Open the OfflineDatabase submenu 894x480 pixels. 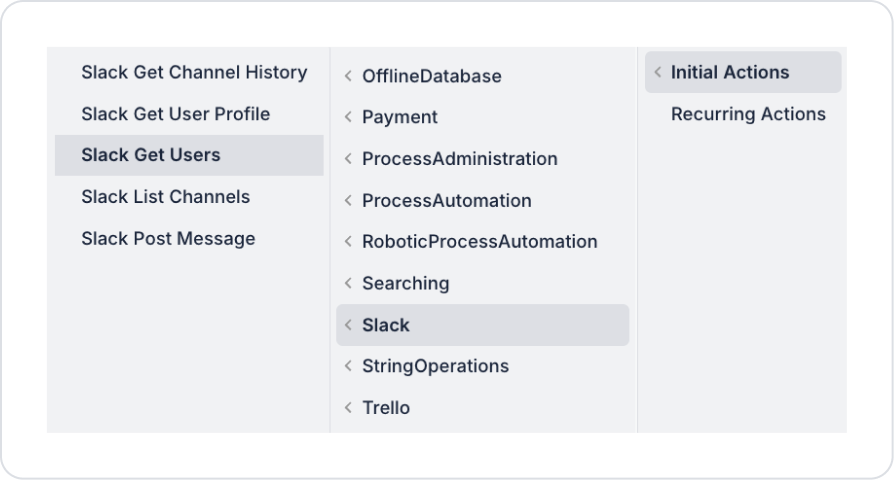tap(432, 76)
